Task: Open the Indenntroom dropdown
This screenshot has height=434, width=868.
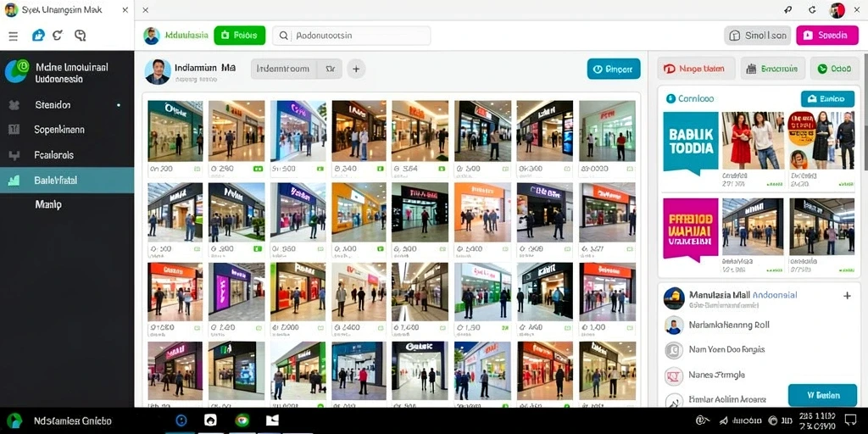Action: tap(296, 70)
